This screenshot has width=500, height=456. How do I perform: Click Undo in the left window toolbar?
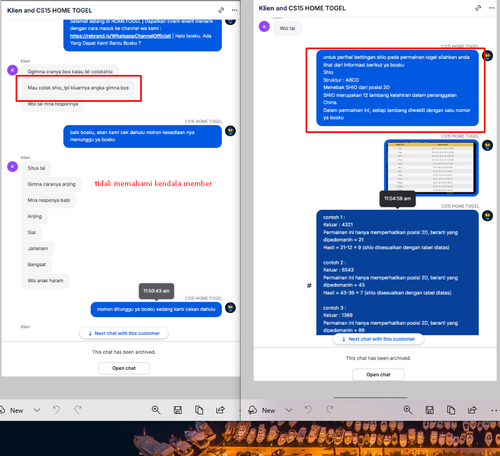[x=56, y=410]
